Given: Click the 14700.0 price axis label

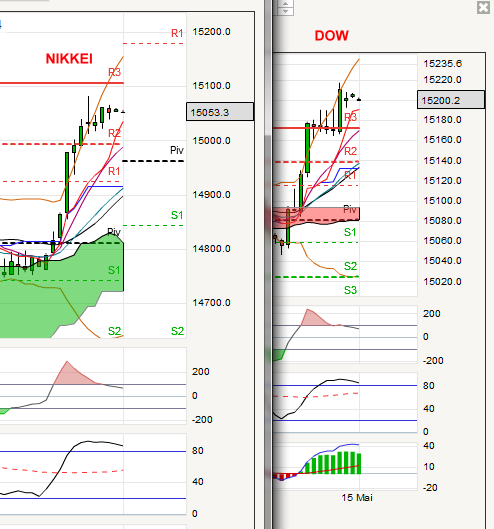Looking at the screenshot, I should [x=212, y=303].
